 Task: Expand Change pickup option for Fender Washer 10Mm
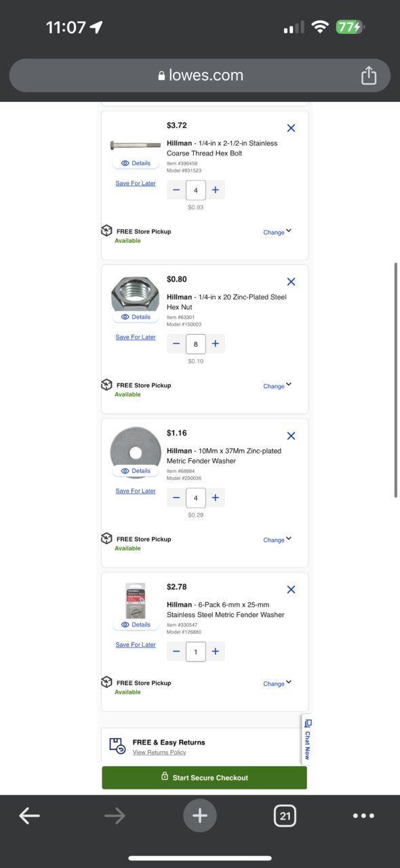tap(277, 540)
